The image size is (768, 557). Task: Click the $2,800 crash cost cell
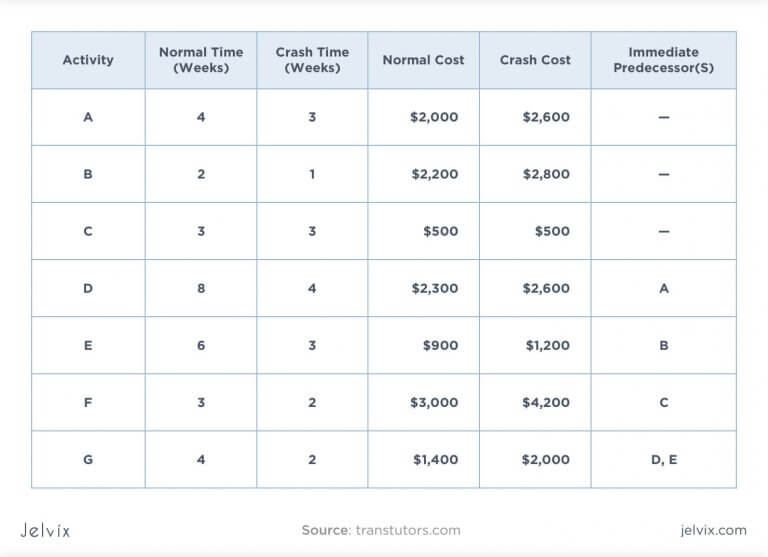point(546,174)
